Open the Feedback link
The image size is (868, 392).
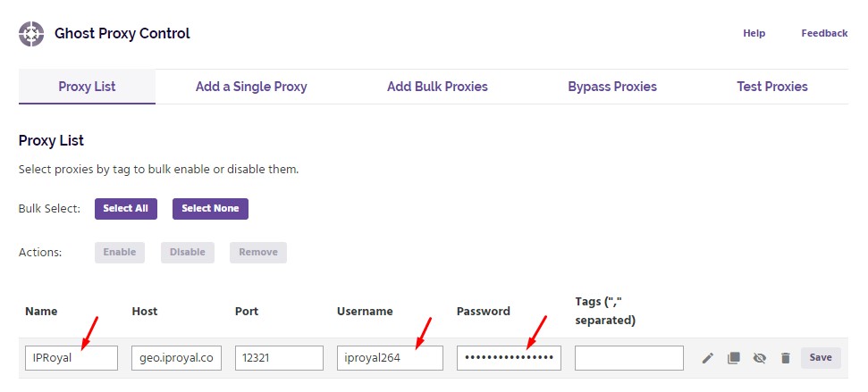tap(824, 33)
